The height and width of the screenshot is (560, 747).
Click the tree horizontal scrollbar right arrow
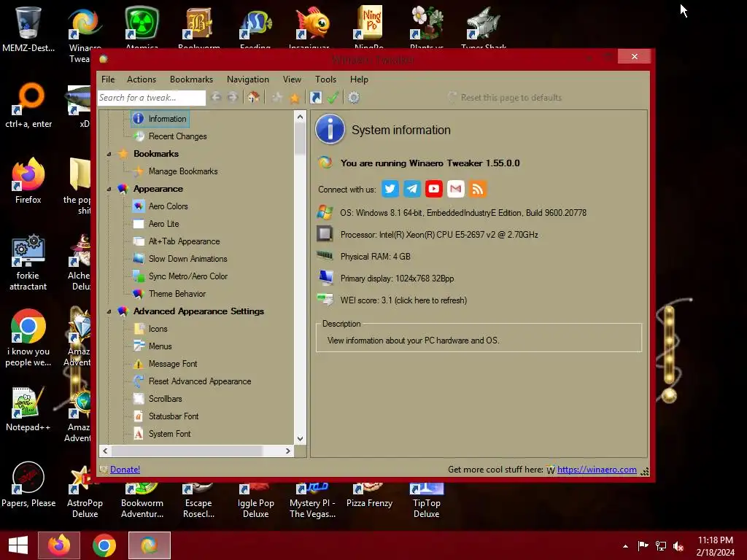(x=287, y=451)
